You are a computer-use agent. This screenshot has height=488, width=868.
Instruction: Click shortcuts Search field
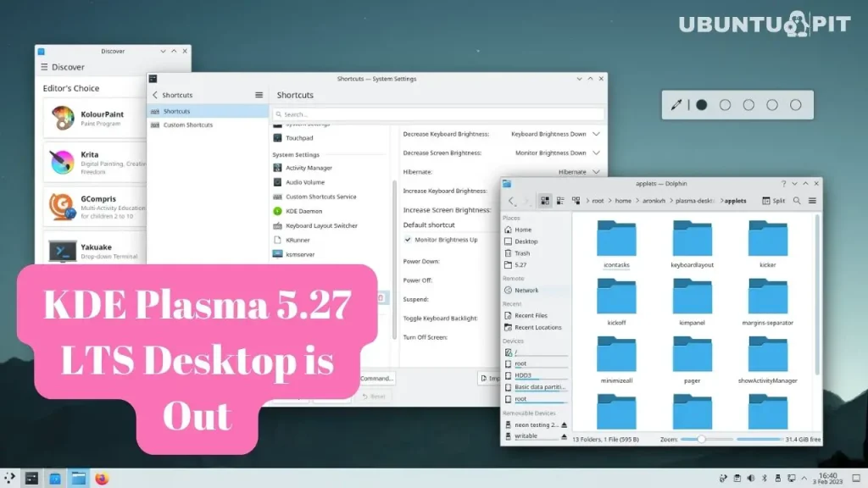[438, 114]
